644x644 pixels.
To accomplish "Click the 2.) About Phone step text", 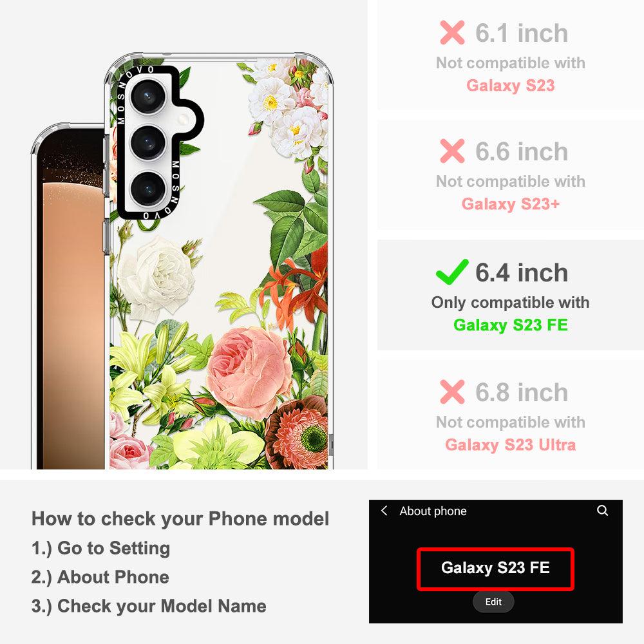I will pyautogui.click(x=100, y=576).
